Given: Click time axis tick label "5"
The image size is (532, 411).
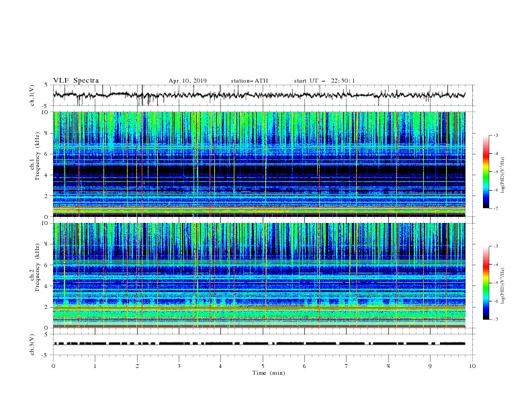Looking at the screenshot, I should coord(263,366).
